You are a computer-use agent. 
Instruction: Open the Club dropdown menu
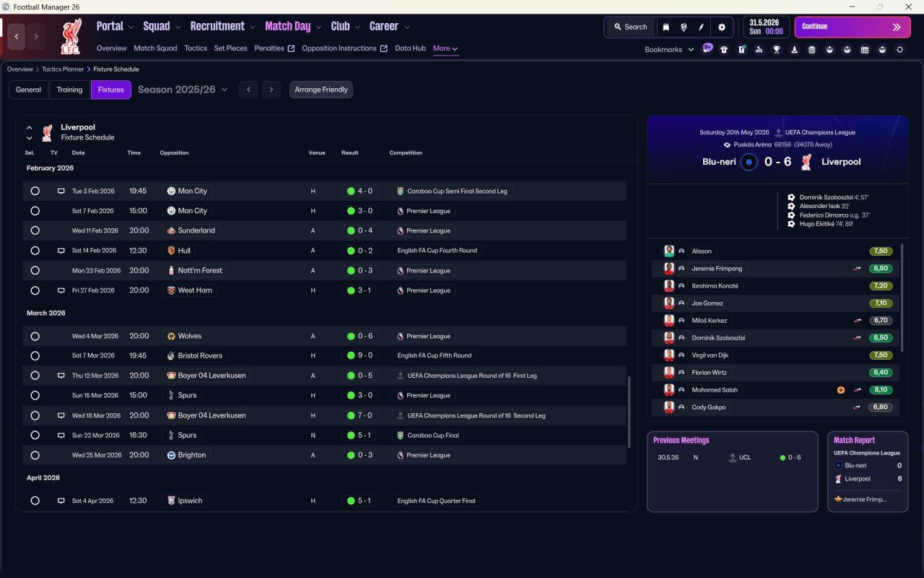[x=345, y=26]
